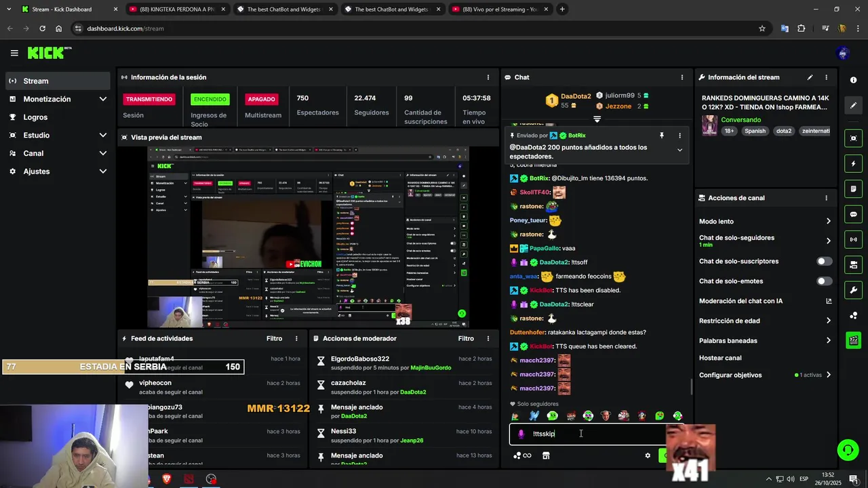Screen dimensions: 868x488
Task: Click Hostear canal
Action: coord(720,358)
